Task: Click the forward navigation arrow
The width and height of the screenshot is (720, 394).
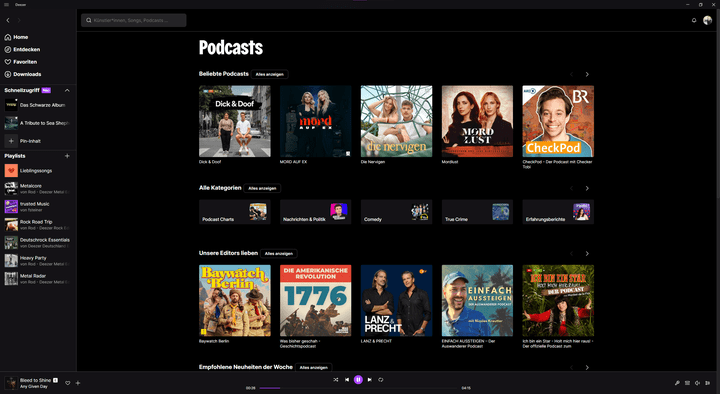Action: (19, 20)
